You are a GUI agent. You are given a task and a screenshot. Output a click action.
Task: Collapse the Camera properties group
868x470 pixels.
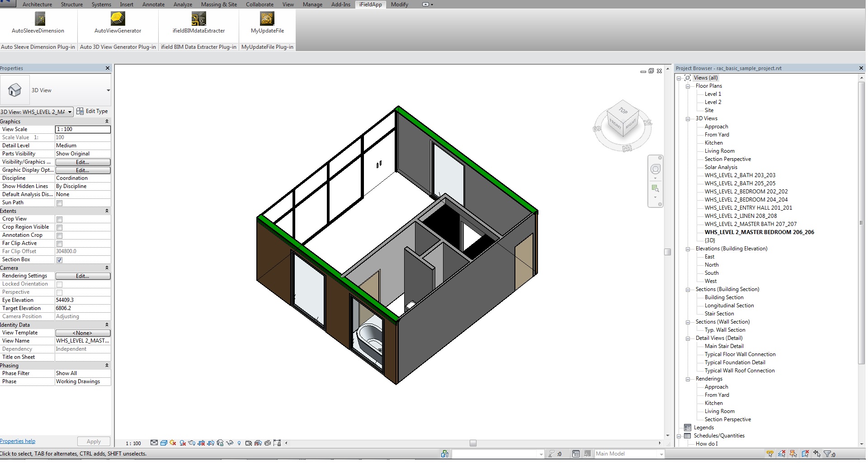click(x=107, y=268)
